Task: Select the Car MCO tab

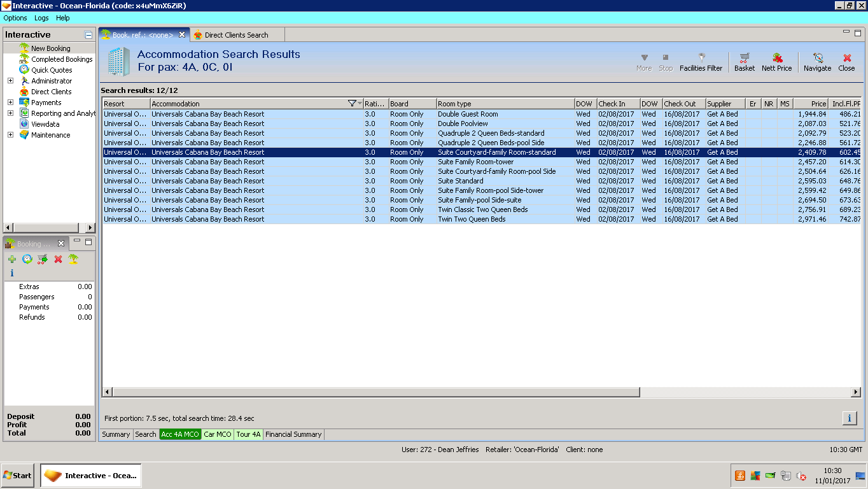Action: (x=218, y=434)
